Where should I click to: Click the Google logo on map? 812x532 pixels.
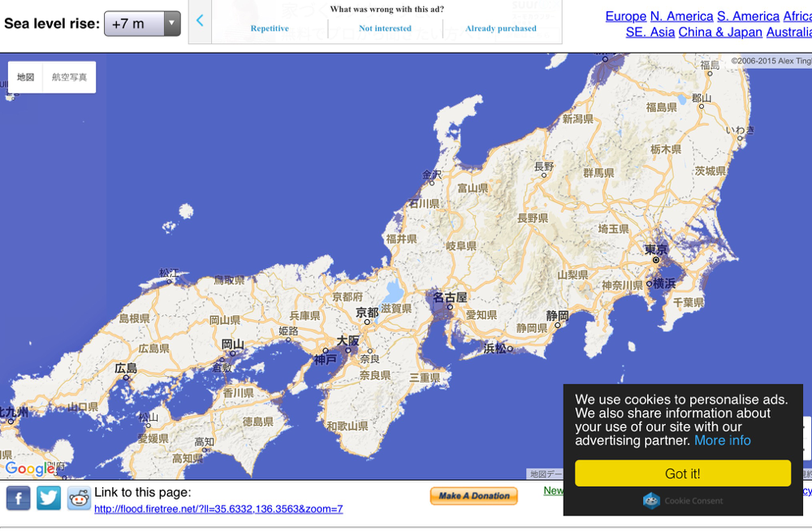[x=29, y=469]
